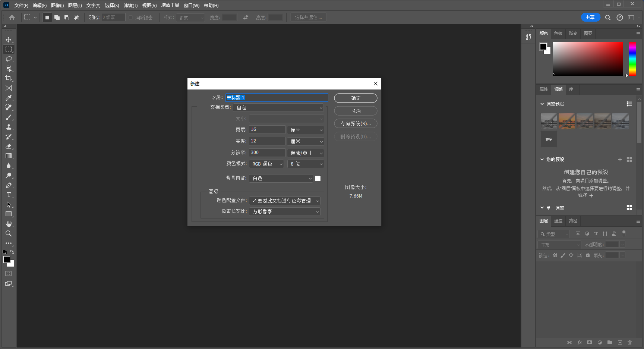
Task: Select the Object Selection tool
Action: click(9, 69)
